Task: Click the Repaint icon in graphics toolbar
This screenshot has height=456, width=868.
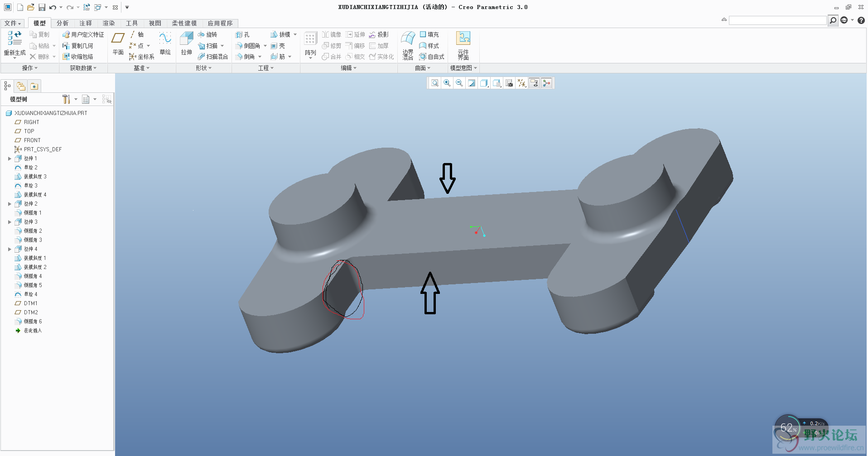Action: (472, 83)
